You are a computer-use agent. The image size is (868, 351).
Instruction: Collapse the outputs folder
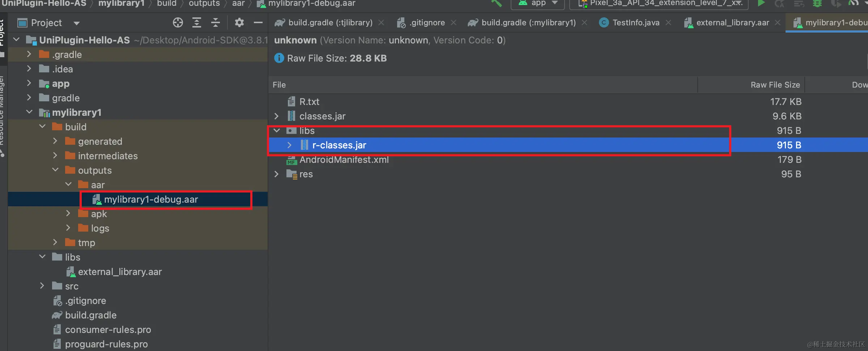(x=55, y=170)
